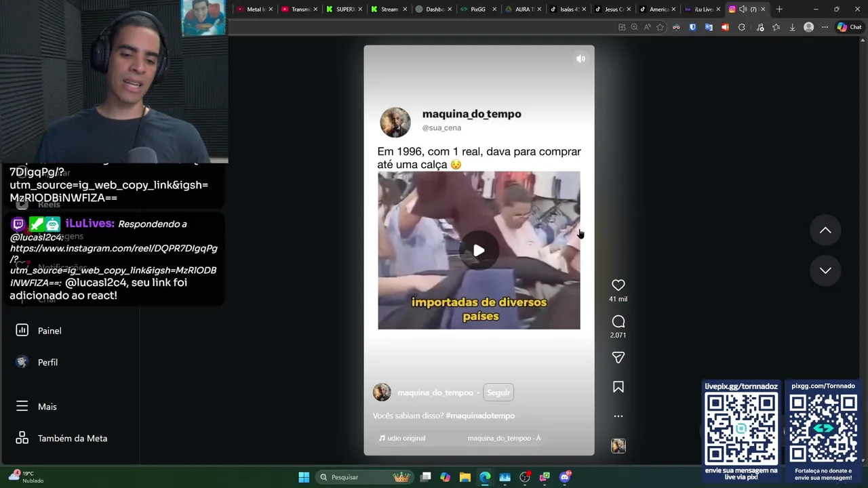Screen dimensions: 868x488
Task: Open the weather widget showing 19°C
Action: click(26, 477)
